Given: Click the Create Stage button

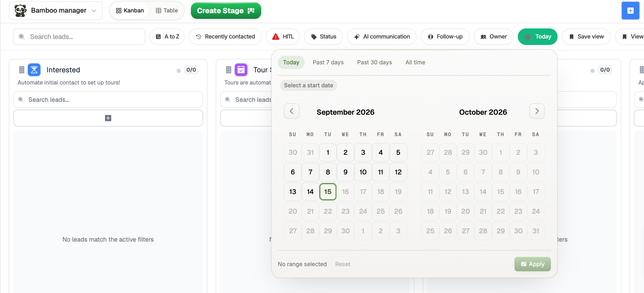Looking at the screenshot, I should [x=226, y=11].
